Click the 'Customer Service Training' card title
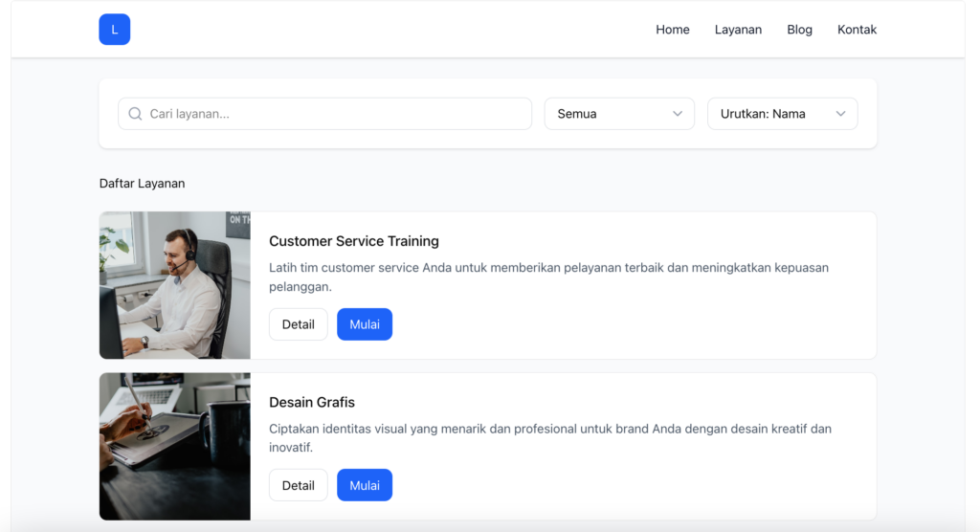Viewport: 980px width, 532px height. [x=353, y=241]
